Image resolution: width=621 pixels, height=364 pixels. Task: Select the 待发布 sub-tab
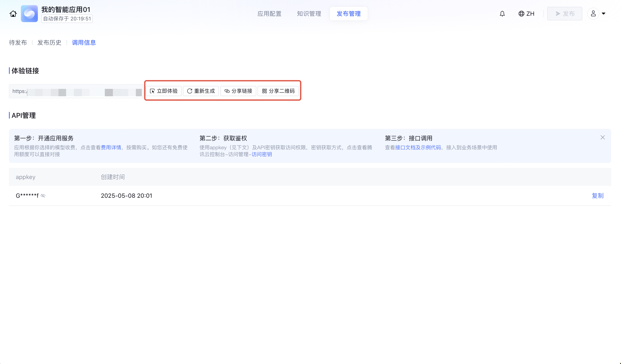pos(18,43)
